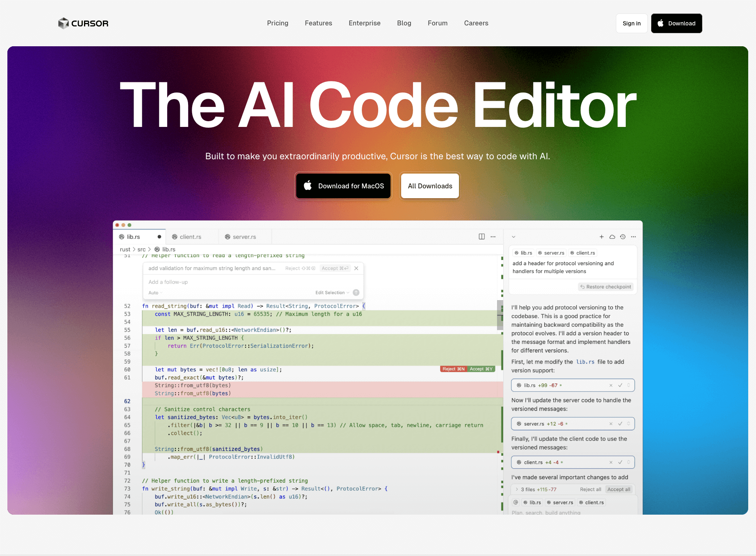756x556 pixels.
Task: Click the Rust file icon on server.rs tab
Action: click(x=227, y=237)
